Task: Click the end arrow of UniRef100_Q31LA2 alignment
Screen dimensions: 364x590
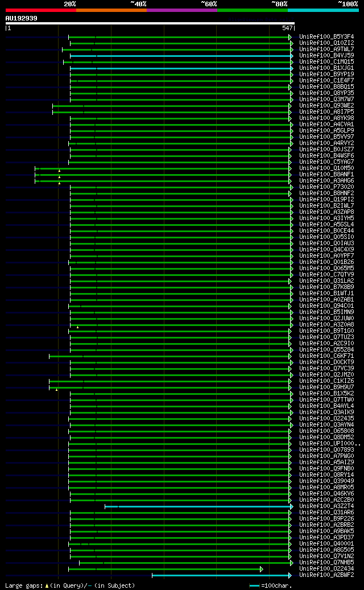Action: pos(290,281)
